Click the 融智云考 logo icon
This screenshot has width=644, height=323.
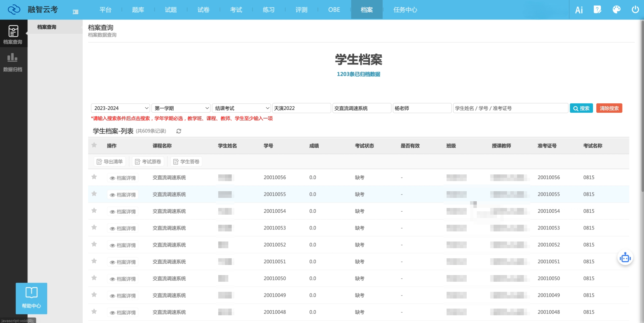coord(14,10)
